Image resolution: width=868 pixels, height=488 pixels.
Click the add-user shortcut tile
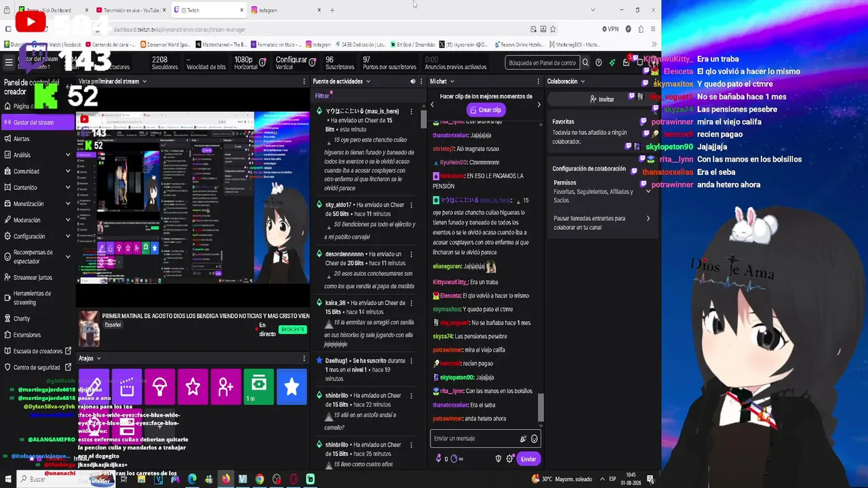click(226, 386)
